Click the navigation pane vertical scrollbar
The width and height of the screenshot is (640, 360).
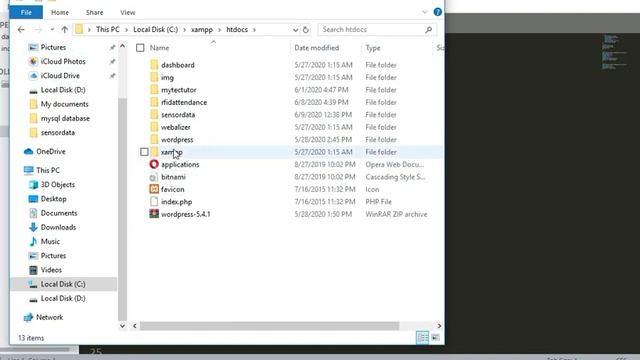coord(122,208)
